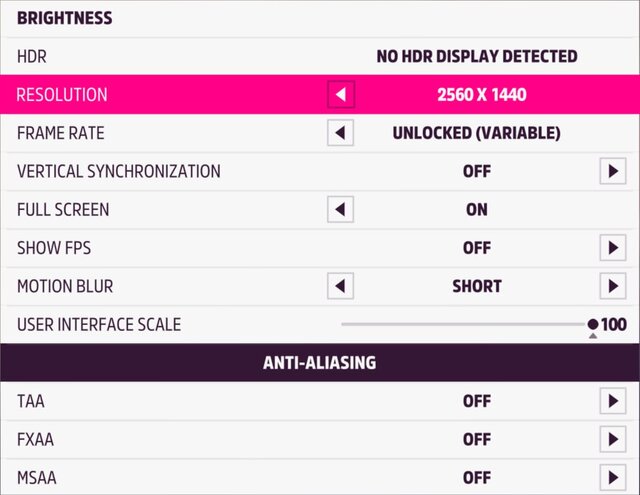The height and width of the screenshot is (495, 640).
Task: Click left arrow next to Frame Rate
Action: pyautogui.click(x=341, y=133)
